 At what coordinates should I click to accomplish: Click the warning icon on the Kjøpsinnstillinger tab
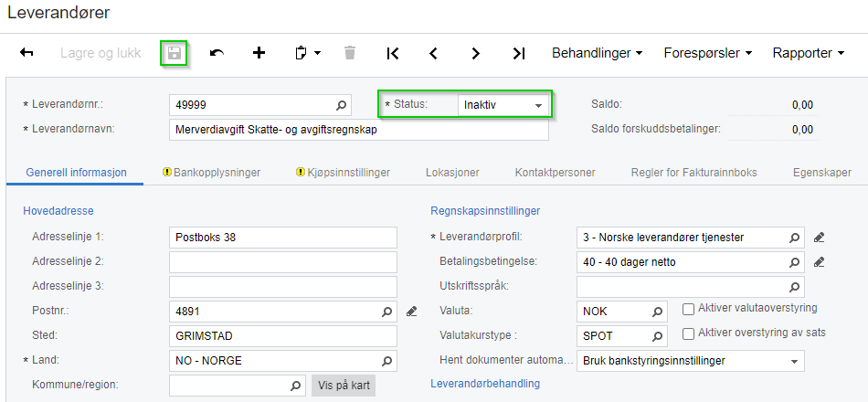(x=302, y=172)
